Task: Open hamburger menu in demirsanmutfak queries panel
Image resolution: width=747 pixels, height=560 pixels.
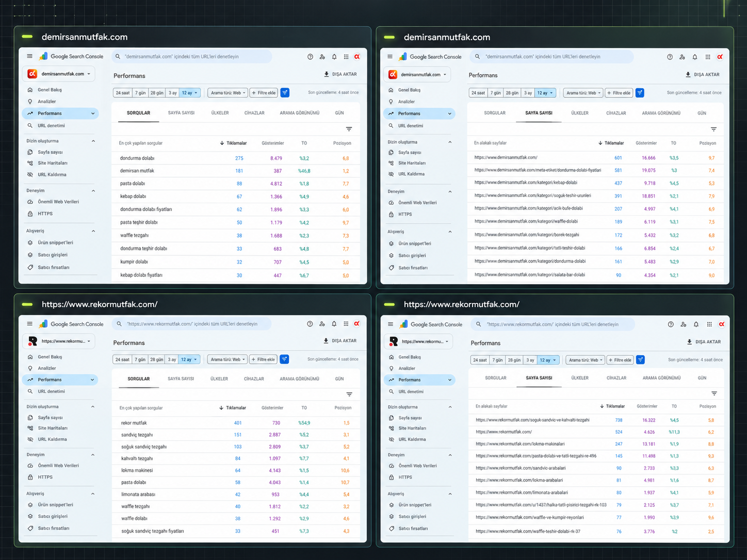Action: pos(29,56)
